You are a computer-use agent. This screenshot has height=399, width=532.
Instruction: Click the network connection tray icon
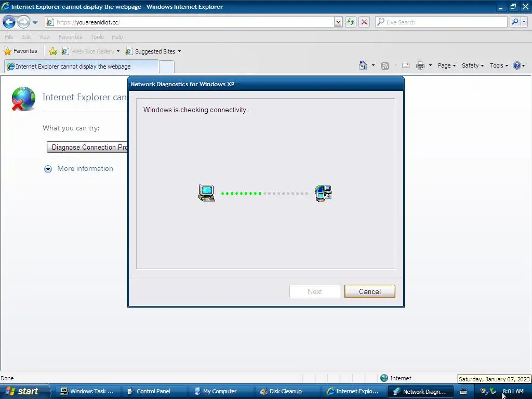pyautogui.click(x=493, y=391)
